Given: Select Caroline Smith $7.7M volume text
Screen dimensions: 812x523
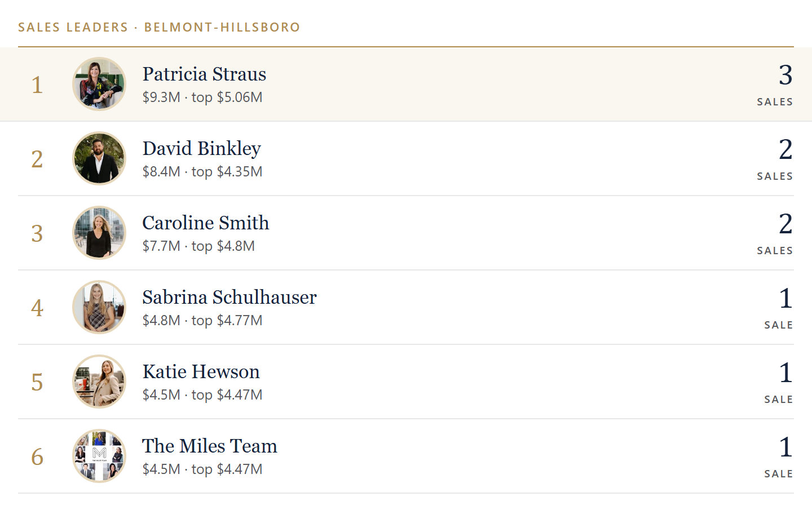Looking at the screenshot, I should point(161,246).
